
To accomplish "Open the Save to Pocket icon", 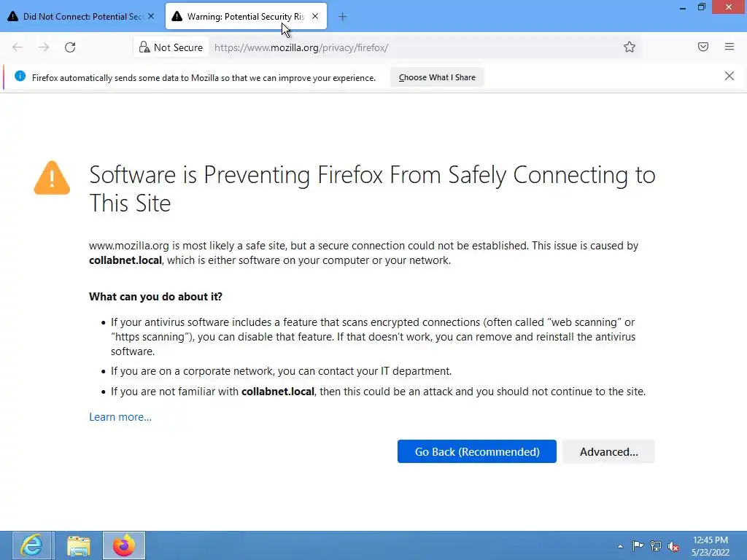I will point(703,47).
